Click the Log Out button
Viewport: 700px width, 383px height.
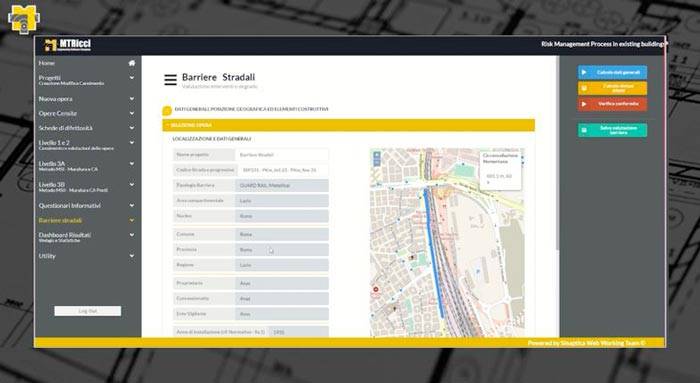88,311
